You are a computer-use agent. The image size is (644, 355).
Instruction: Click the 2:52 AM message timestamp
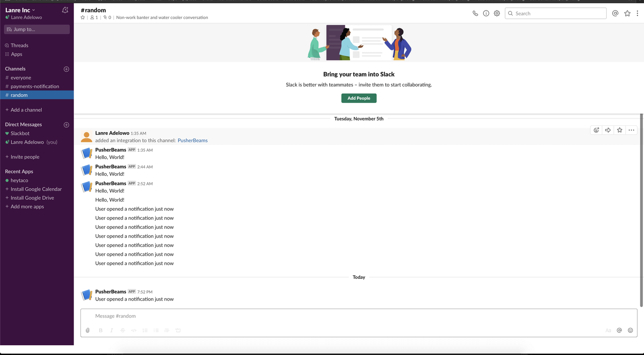click(145, 184)
